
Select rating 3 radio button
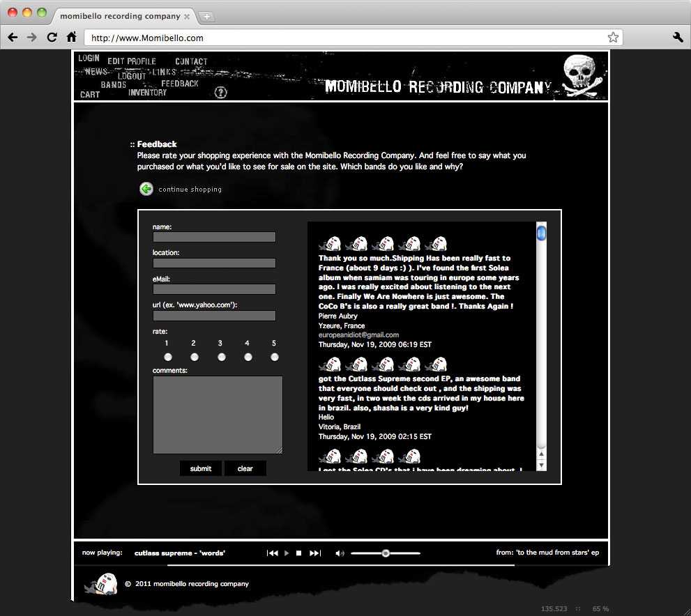tap(221, 357)
